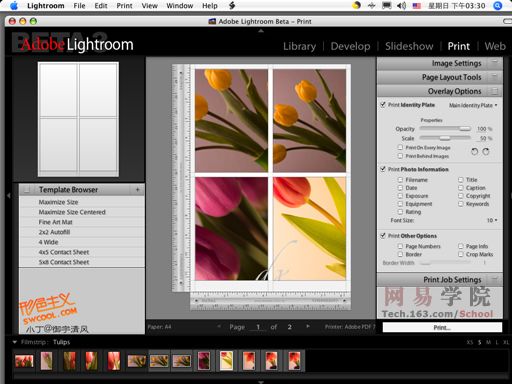Go to the previous page arrow
The height and width of the screenshot is (384, 512).
[219, 327]
